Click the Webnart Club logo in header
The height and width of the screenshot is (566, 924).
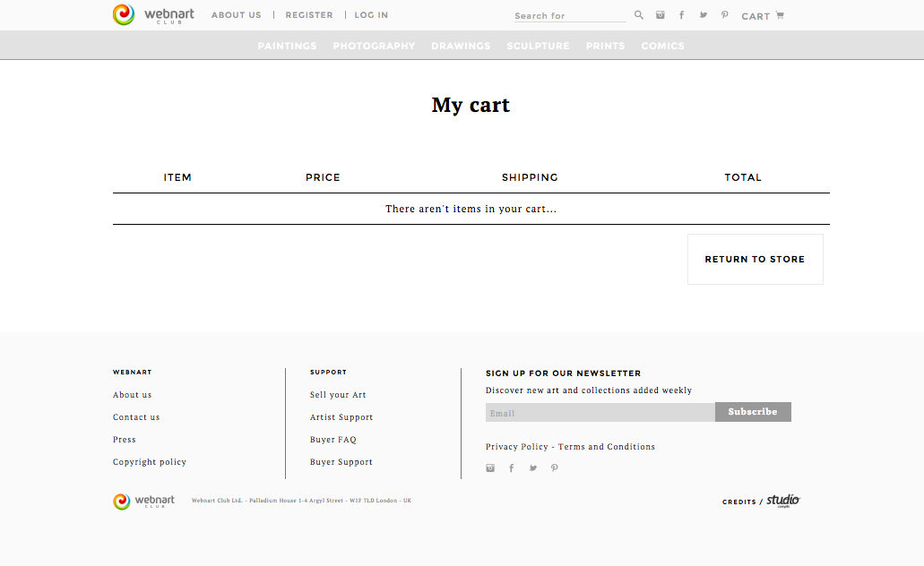point(153,15)
